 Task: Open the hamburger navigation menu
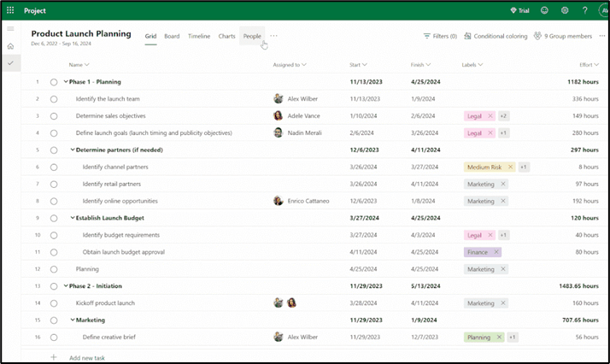(10, 29)
